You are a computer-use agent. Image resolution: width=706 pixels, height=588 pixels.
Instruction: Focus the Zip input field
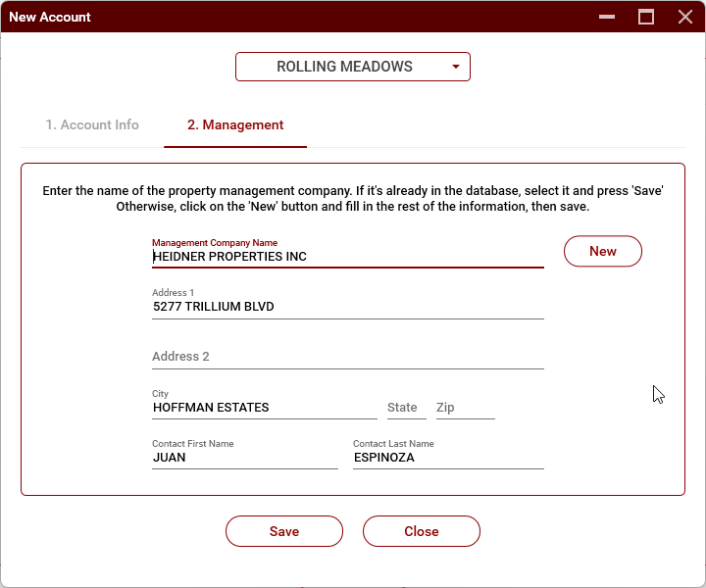point(465,408)
